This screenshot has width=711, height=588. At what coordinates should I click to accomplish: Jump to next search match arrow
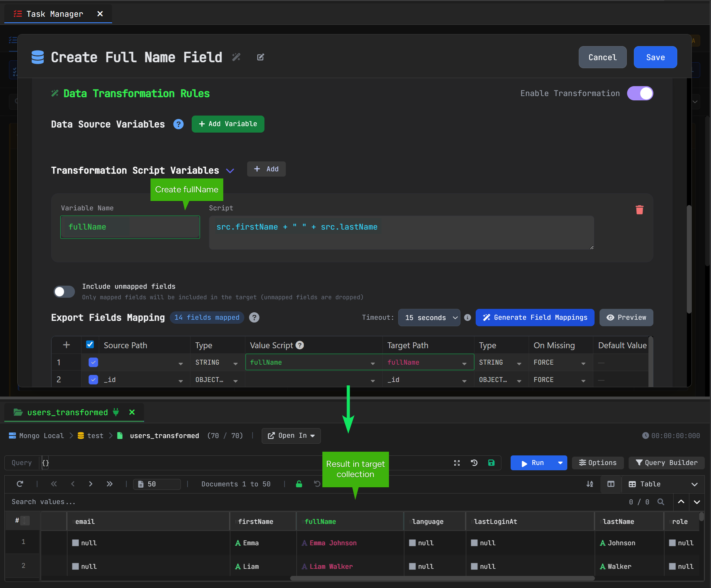click(x=697, y=502)
